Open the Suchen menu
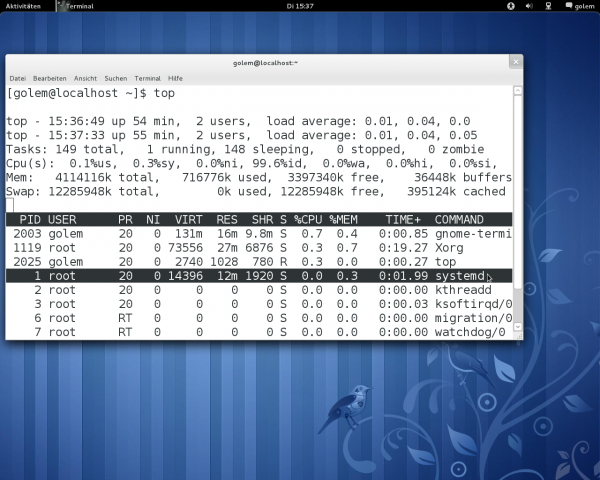Screen dimensions: 600x480 coord(115,78)
